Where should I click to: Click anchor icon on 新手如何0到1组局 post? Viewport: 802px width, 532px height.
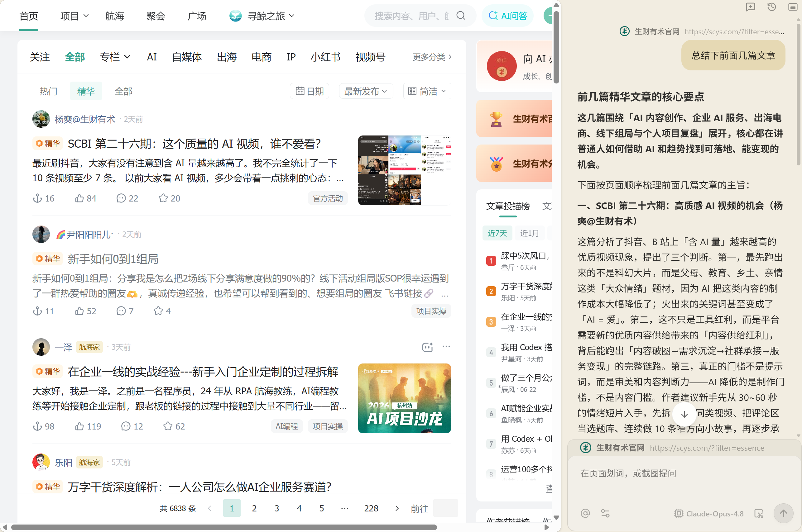[37, 311]
